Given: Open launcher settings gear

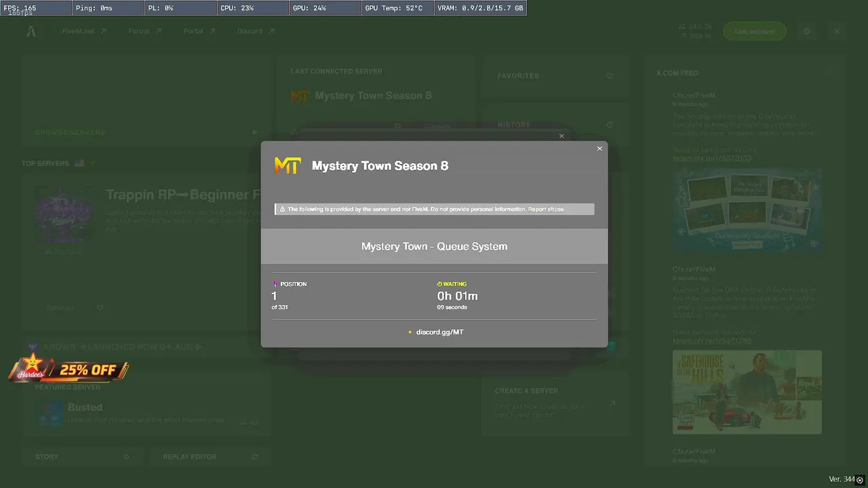Looking at the screenshot, I should tap(807, 31).
